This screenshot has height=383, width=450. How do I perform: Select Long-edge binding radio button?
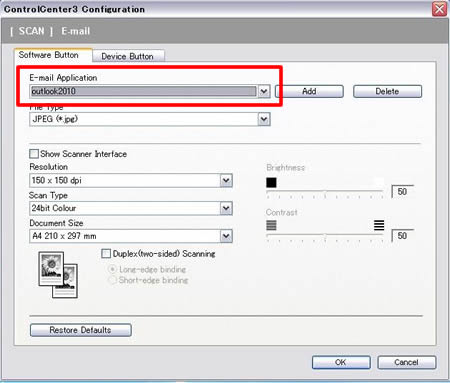[x=113, y=269]
